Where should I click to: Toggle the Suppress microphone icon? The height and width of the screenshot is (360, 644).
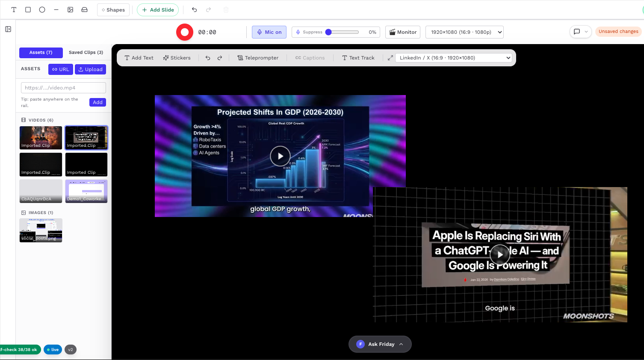pyautogui.click(x=298, y=32)
